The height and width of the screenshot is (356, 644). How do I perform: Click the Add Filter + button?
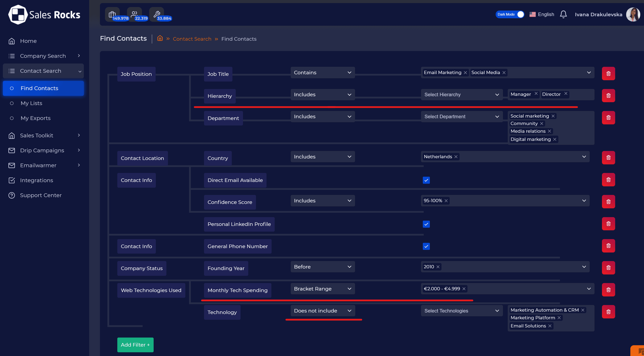coord(135,345)
